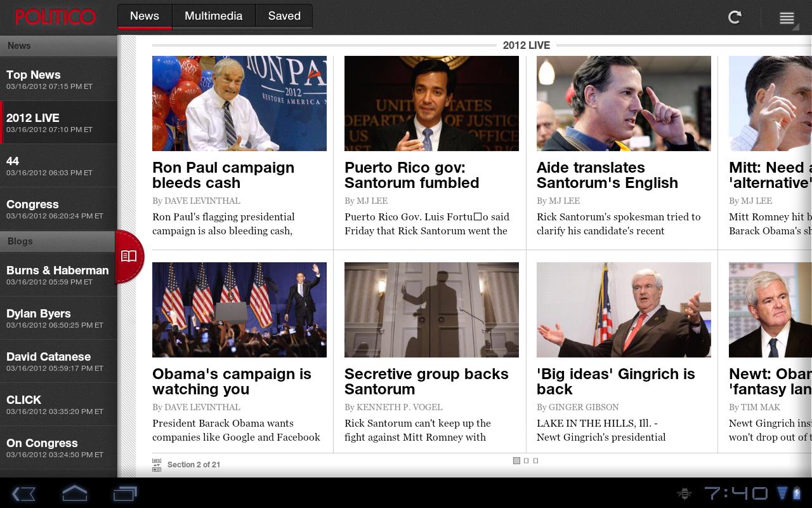This screenshot has width=812, height=508.
Task: Click byline 'By KENNETH P. VOGEL'
Action: tap(393, 407)
